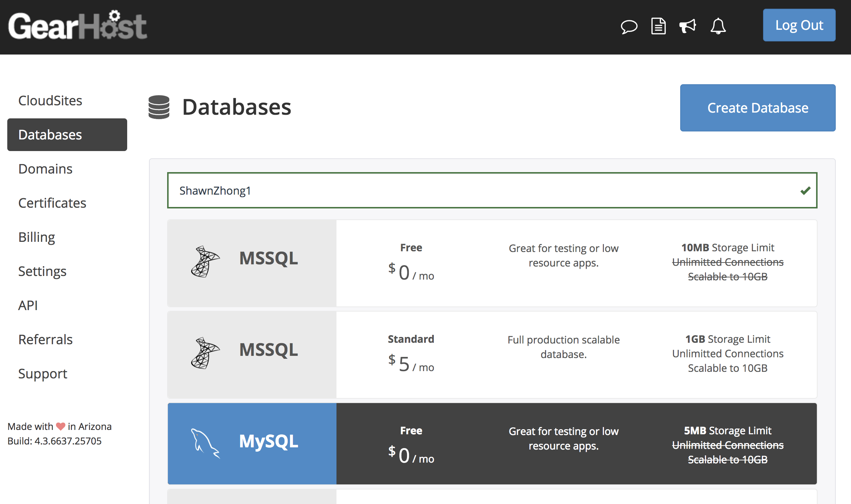Open the bell notifications icon
851x504 pixels.
point(718,26)
